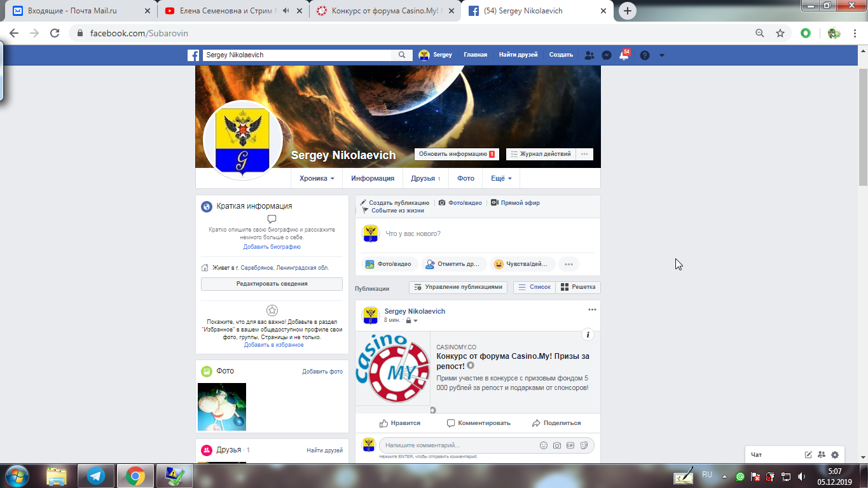868x488 pixels.
Task: Switch post view to Решетка (grid)
Action: pyautogui.click(x=577, y=287)
